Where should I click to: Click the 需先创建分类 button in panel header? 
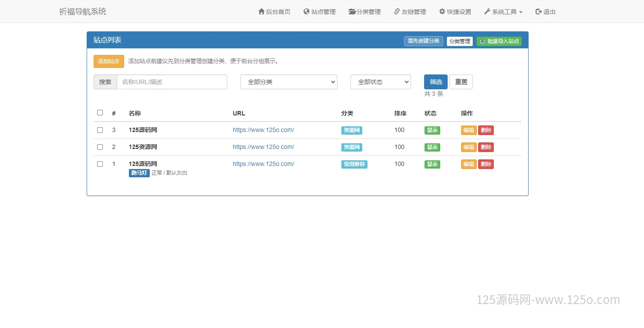[x=424, y=41]
